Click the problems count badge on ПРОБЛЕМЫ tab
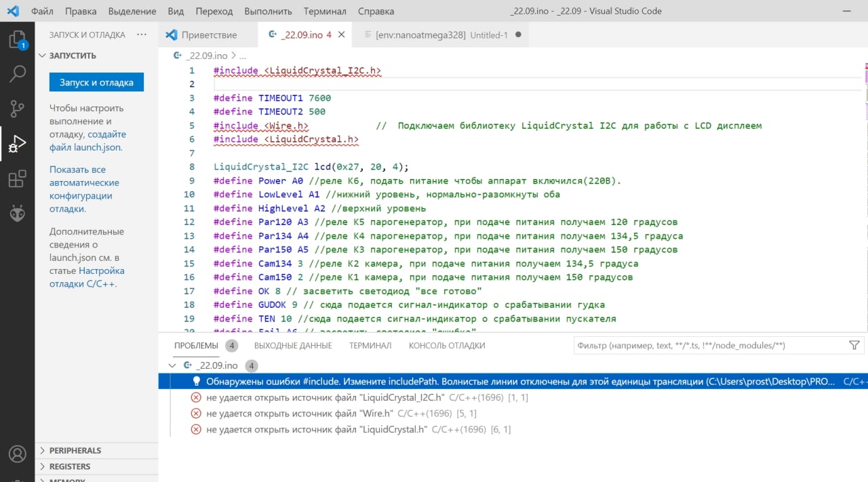The image size is (868, 482). pos(232,346)
